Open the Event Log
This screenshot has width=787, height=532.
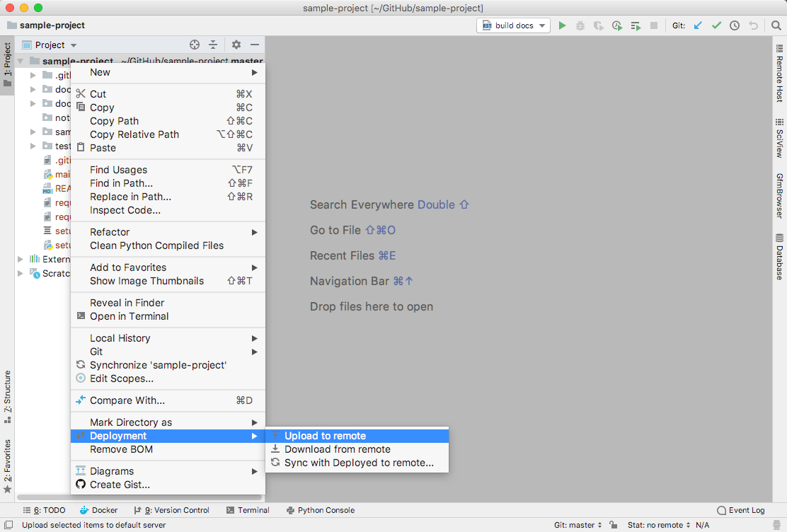click(x=741, y=510)
